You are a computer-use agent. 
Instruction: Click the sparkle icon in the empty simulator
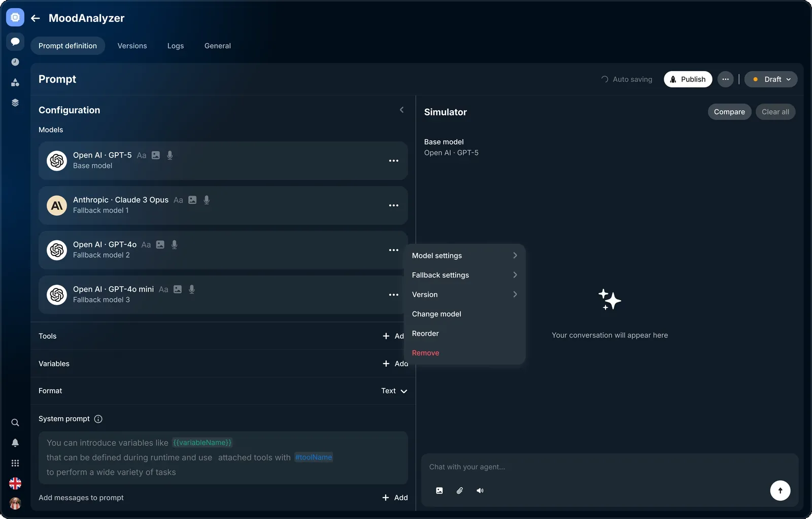(x=610, y=300)
